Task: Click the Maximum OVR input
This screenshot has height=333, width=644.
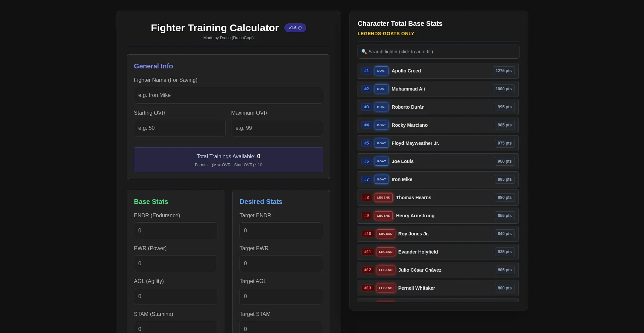Action: coord(277,128)
